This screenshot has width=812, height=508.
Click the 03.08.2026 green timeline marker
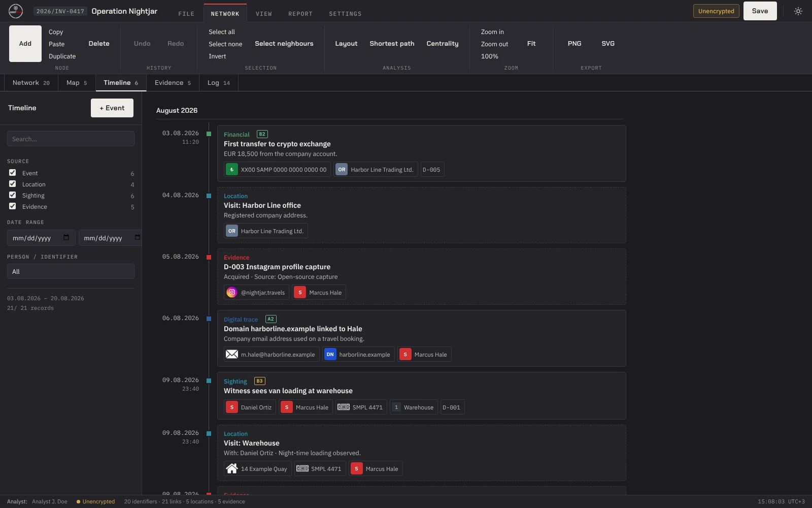pyautogui.click(x=209, y=134)
